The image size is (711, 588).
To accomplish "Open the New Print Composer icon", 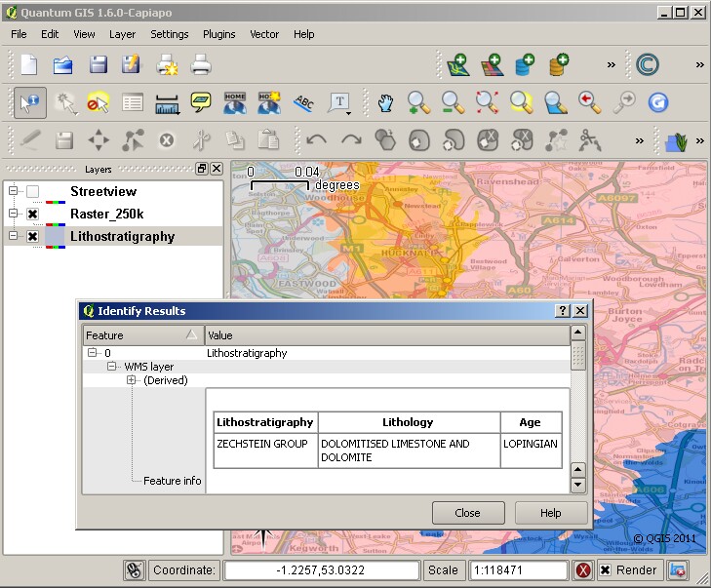I will (x=167, y=64).
